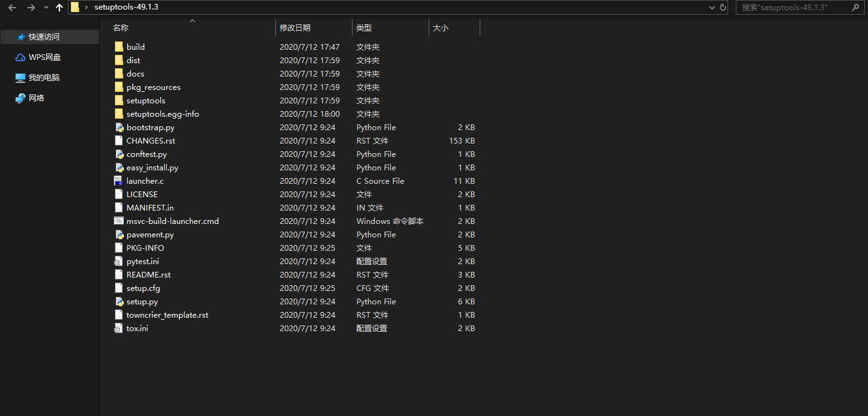Click the CHANGES.rst file icon
This screenshot has height=416, width=868.
click(x=119, y=140)
